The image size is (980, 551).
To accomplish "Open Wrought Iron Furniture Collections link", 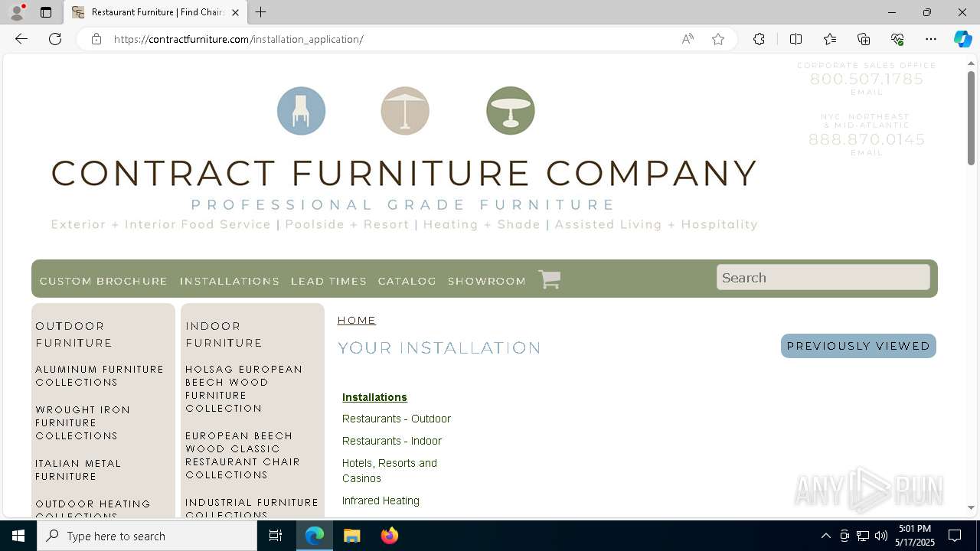I will [83, 422].
